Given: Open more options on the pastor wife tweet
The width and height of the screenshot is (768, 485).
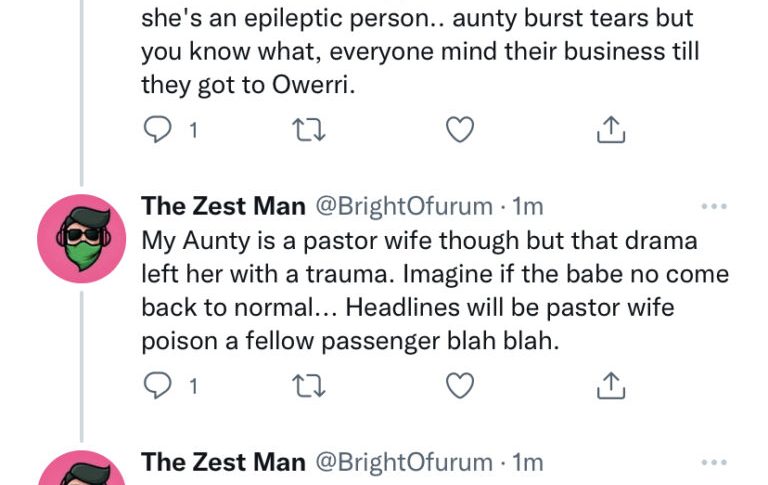Looking at the screenshot, I should tap(714, 207).
